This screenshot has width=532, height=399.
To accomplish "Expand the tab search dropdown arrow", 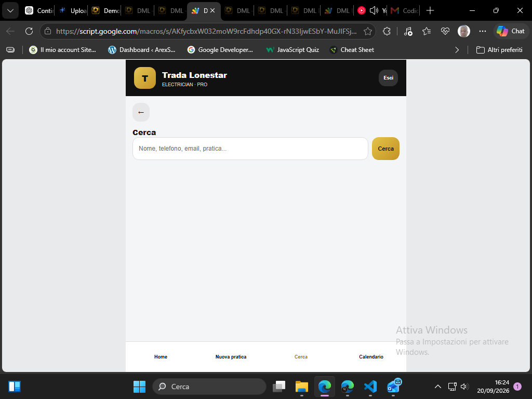I will [10, 11].
